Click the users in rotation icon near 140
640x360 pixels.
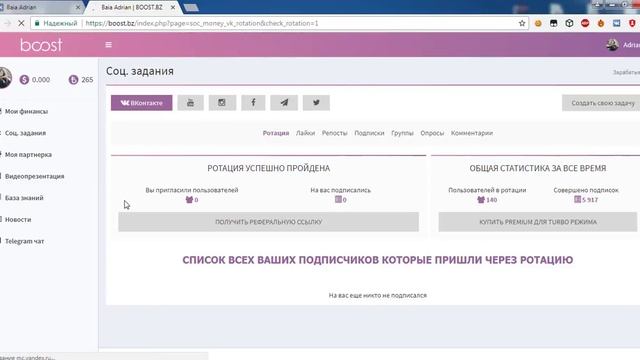tap(481, 200)
